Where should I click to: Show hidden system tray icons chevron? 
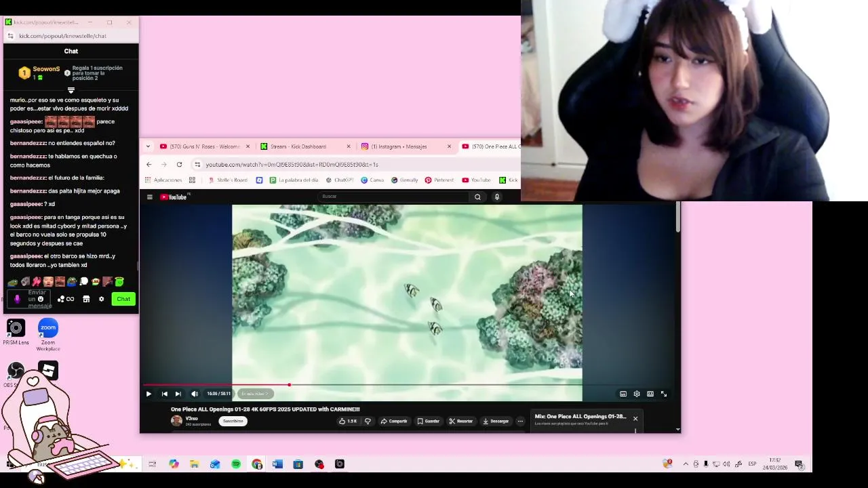point(686,464)
